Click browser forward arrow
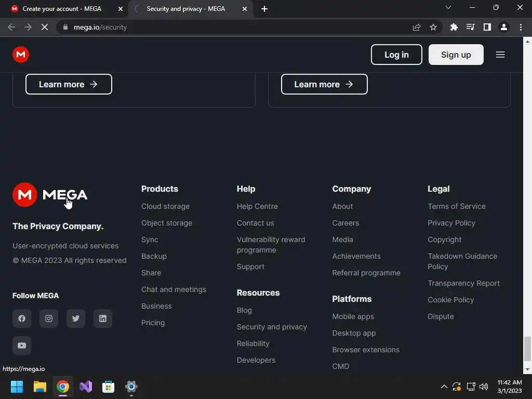This screenshot has height=399, width=532. tap(28, 27)
